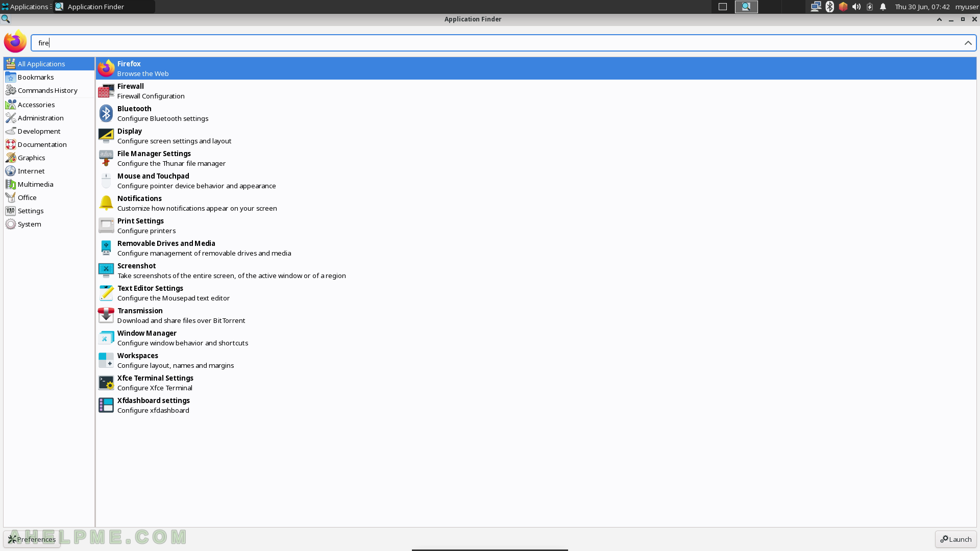Open the notification bell in top panel

883,7
